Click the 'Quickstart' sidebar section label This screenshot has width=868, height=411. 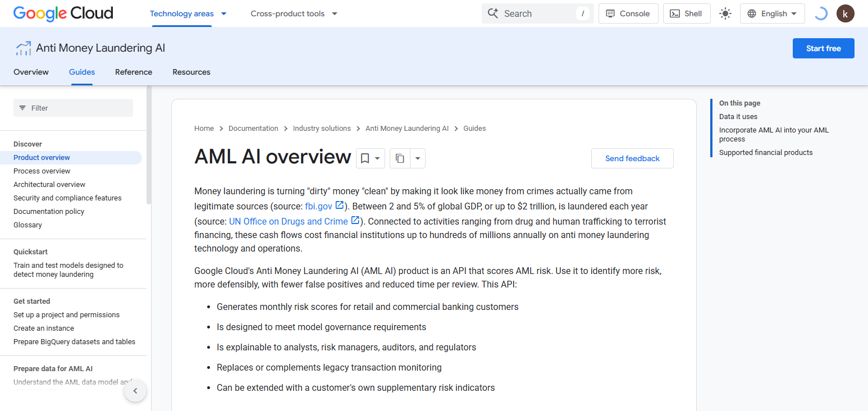[30, 252]
